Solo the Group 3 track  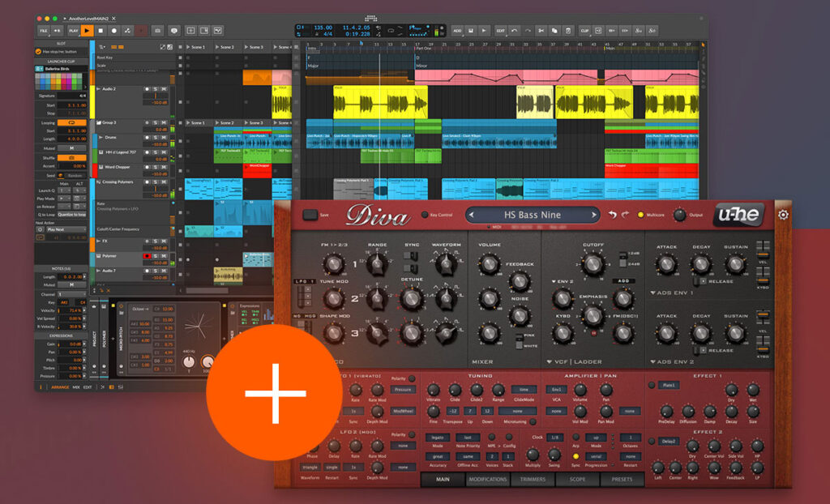click(156, 123)
